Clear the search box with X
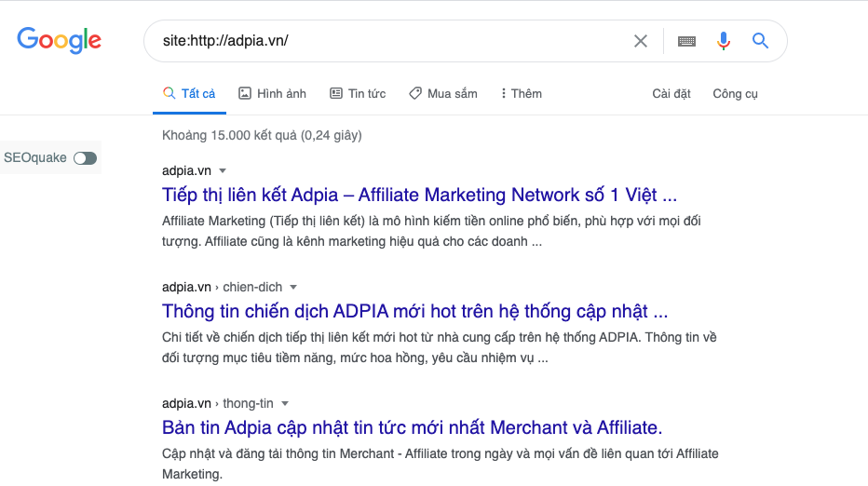This screenshot has width=868, height=486. (x=641, y=41)
